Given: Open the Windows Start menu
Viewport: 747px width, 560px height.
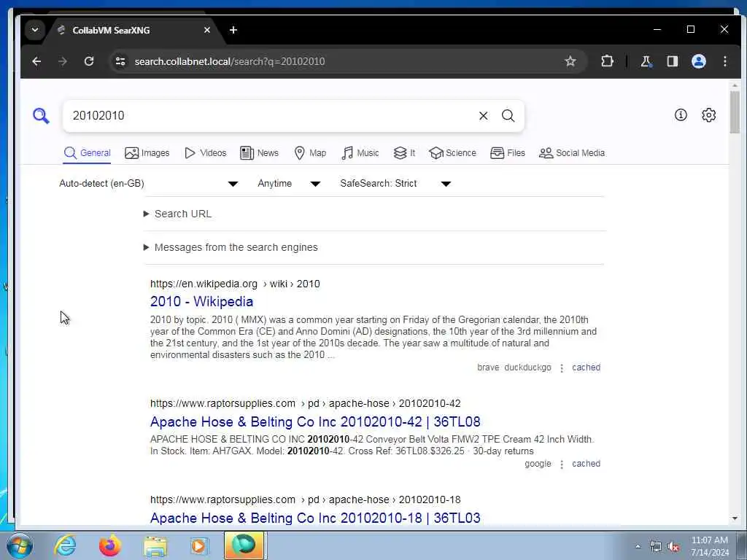Looking at the screenshot, I should click(19, 545).
